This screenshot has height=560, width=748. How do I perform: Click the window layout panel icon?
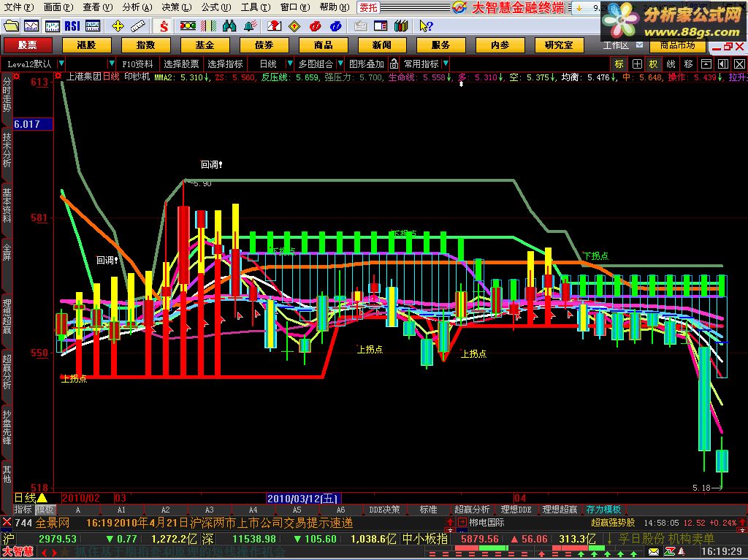point(381,26)
